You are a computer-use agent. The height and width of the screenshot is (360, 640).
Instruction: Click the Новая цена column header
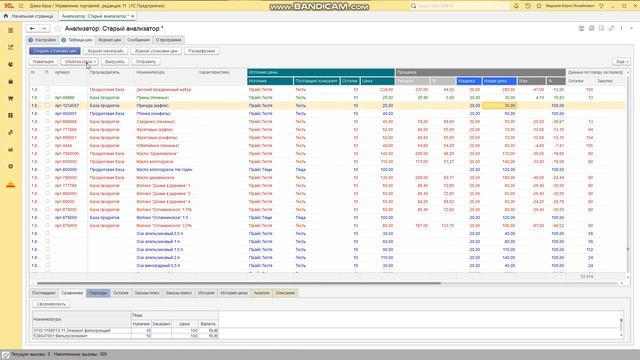500,81
